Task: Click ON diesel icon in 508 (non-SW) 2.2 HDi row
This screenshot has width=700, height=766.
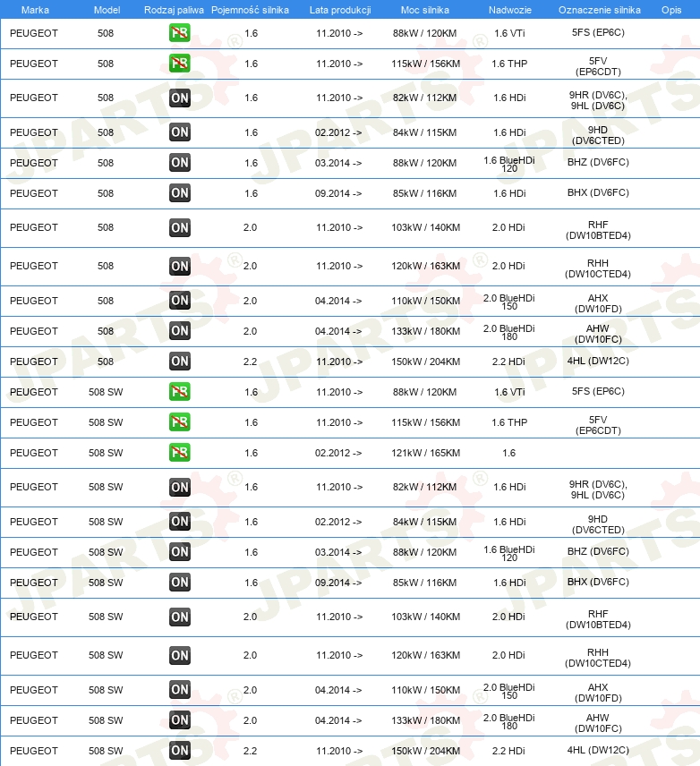Action: (x=179, y=361)
